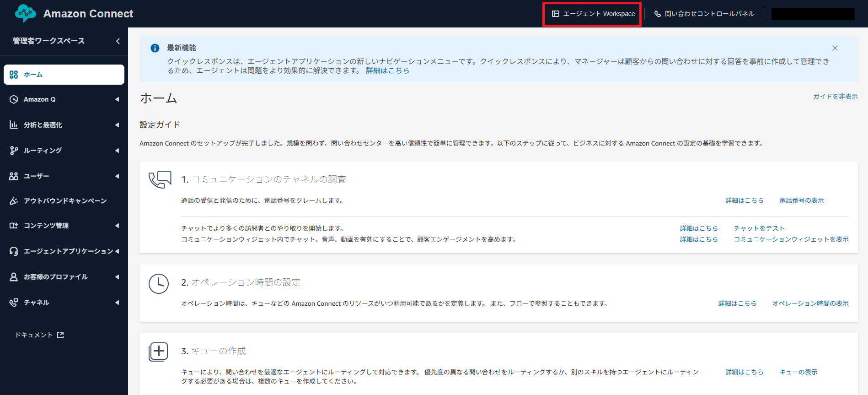Image resolution: width=868 pixels, height=395 pixels.
Task: Click the エージェントアプリケーション headset icon
Action: [x=14, y=251]
